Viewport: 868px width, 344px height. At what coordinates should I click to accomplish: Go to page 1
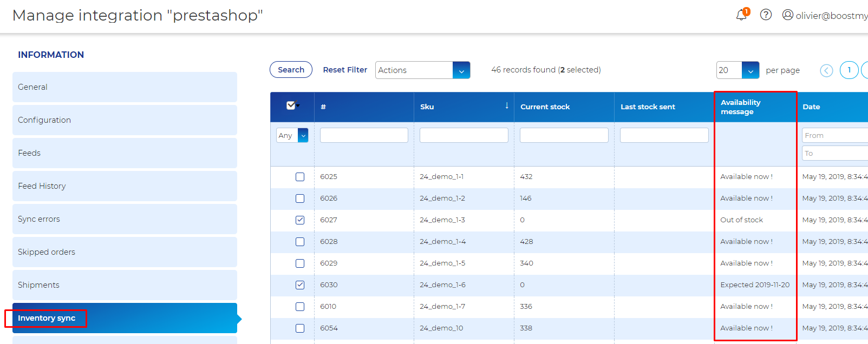[x=849, y=70]
